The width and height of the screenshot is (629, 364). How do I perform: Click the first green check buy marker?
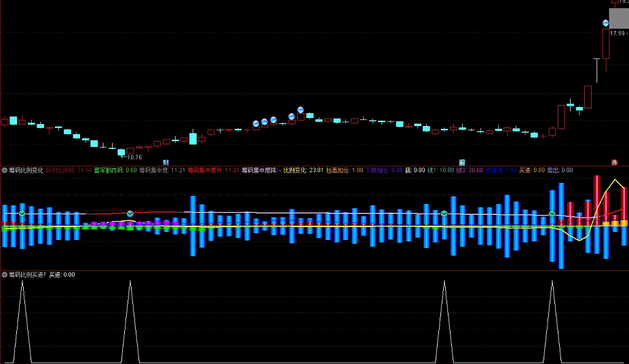(22, 214)
